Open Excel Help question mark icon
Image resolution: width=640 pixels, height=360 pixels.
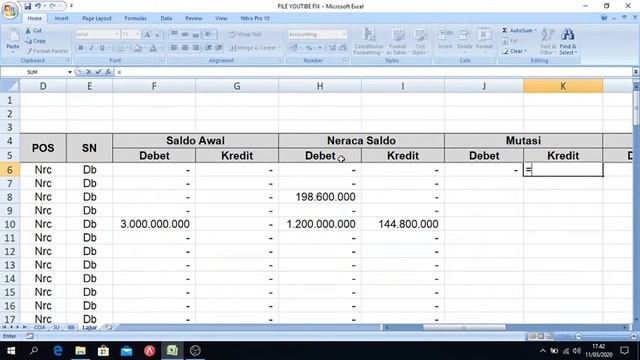click(604, 18)
